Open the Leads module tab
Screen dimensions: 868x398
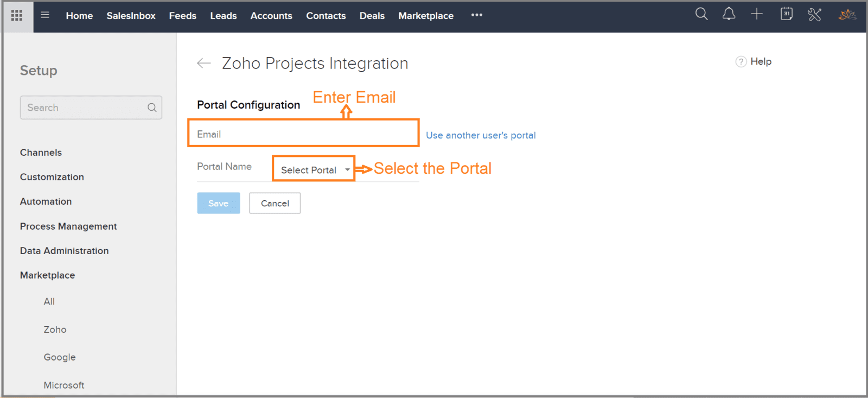coord(224,16)
